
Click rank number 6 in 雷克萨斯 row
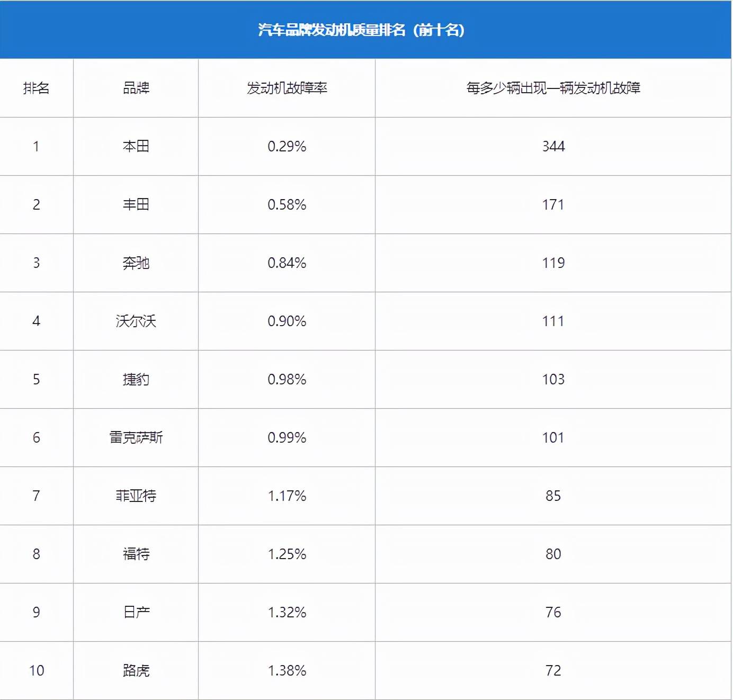click(x=36, y=437)
